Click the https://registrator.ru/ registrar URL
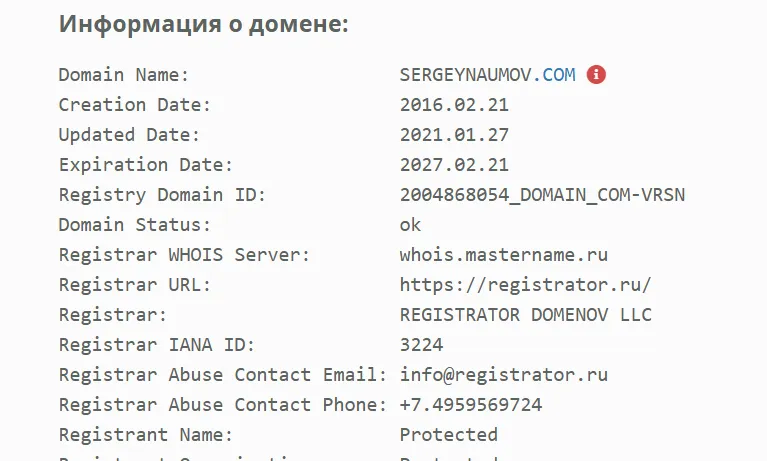The height and width of the screenshot is (461, 767). tap(526, 285)
